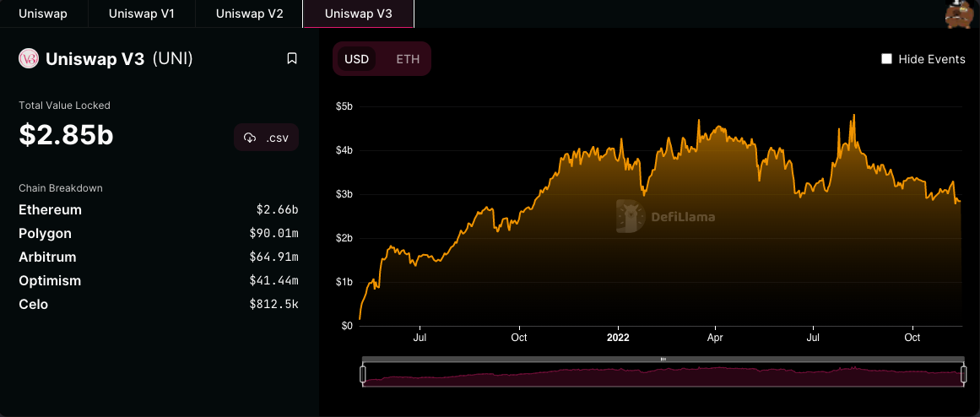Click the Ethereum chain breakdown row
The image size is (980, 417).
coord(159,209)
